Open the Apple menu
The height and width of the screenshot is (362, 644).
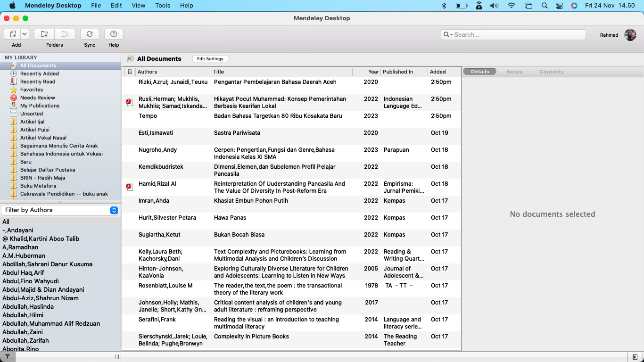coord(12,6)
